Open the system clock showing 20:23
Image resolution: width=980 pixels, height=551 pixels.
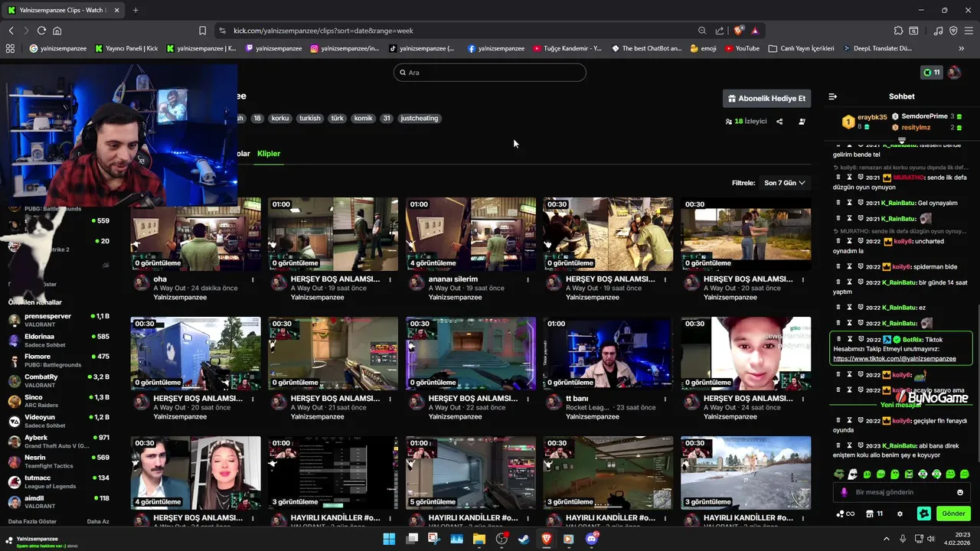tap(956, 539)
